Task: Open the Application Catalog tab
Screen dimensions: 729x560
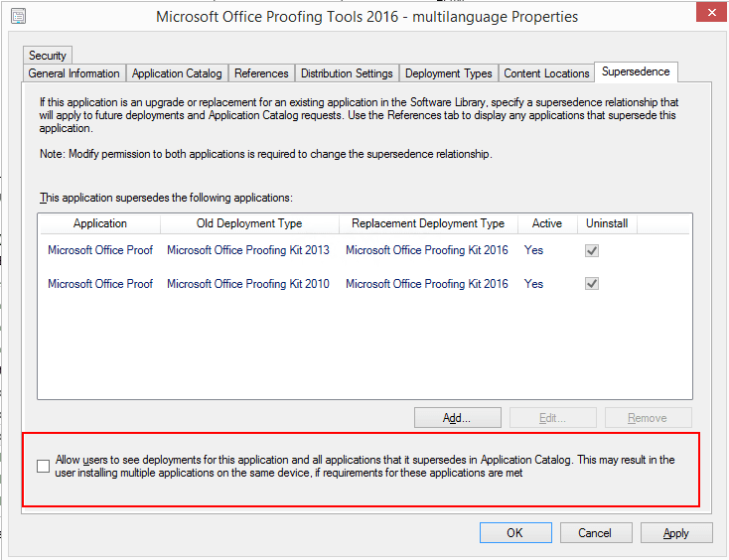Action: coord(177,73)
